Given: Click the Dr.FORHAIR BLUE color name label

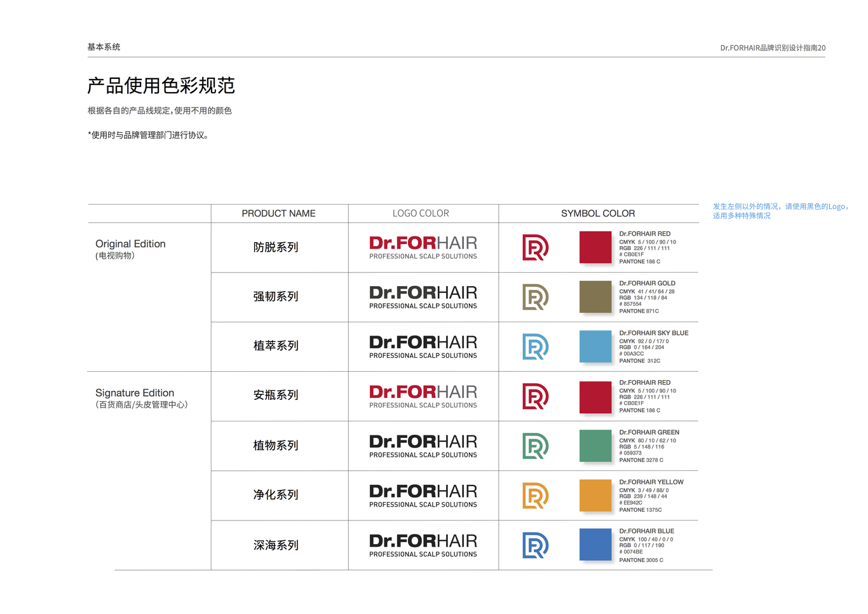Looking at the screenshot, I should tap(647, 531).
